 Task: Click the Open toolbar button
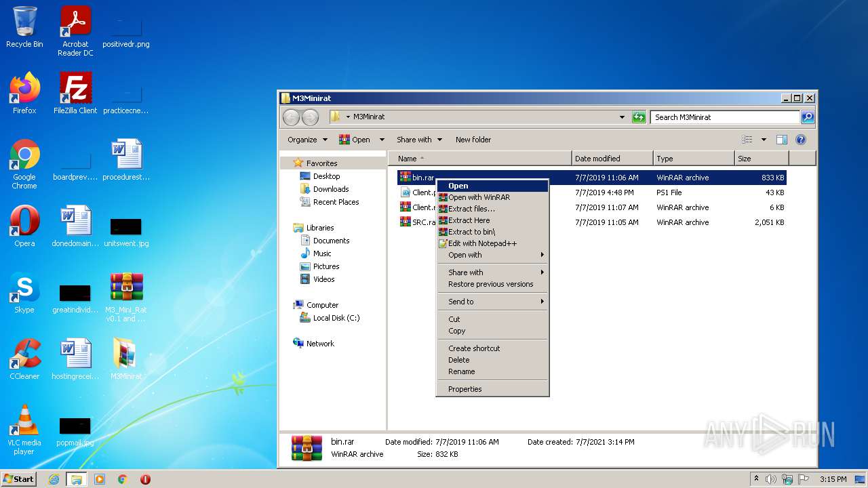(x=355, y=140)
